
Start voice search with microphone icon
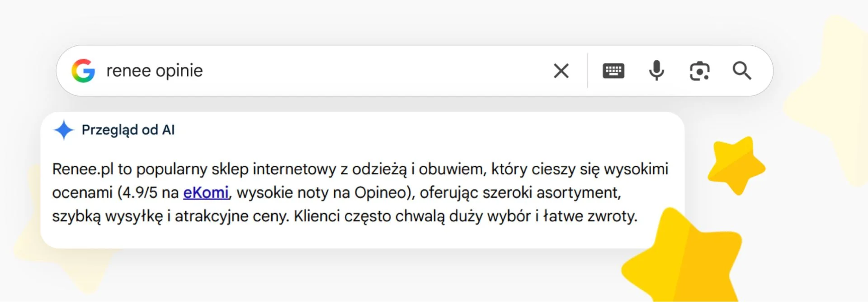point(656,71)
